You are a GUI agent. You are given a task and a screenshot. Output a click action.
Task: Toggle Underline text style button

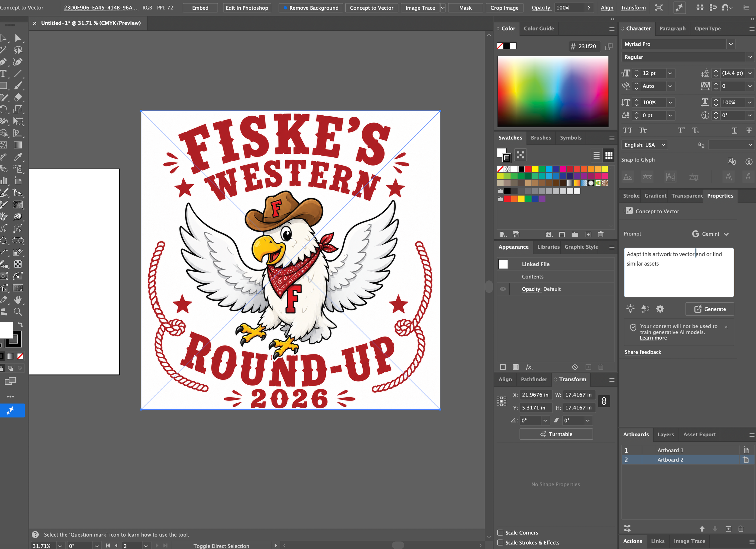(734, 130)
